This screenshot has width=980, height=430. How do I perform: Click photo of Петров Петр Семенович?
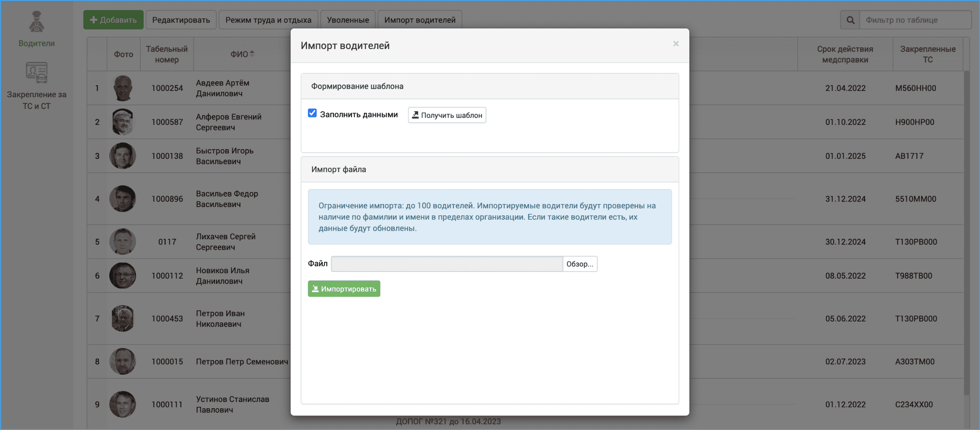coord(123,361)
